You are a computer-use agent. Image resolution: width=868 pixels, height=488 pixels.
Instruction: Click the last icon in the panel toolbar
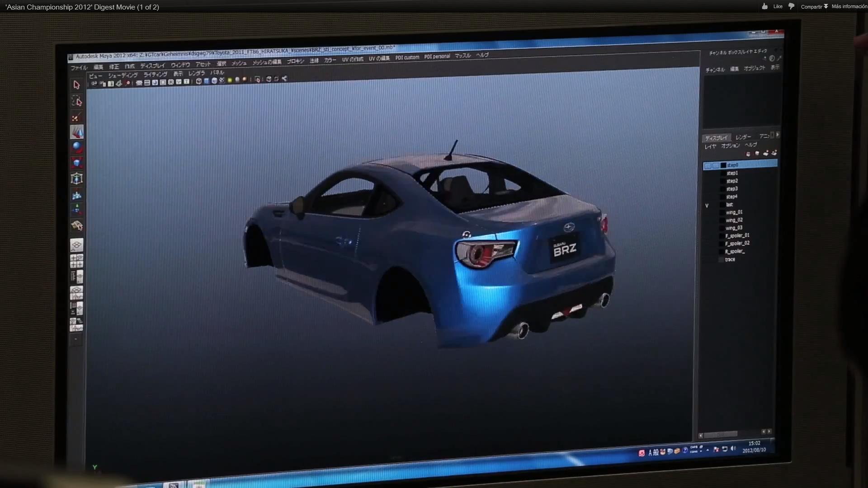(x=284, y=79)
